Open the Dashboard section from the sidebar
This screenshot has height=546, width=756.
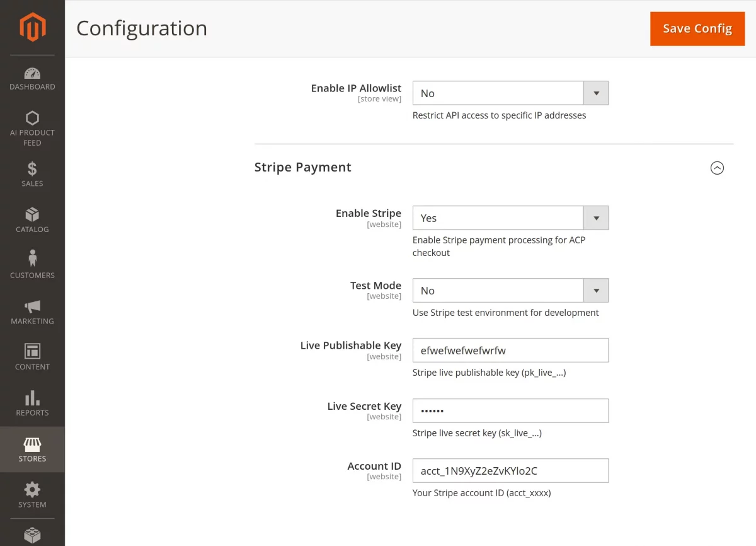(x=32, y=79)
